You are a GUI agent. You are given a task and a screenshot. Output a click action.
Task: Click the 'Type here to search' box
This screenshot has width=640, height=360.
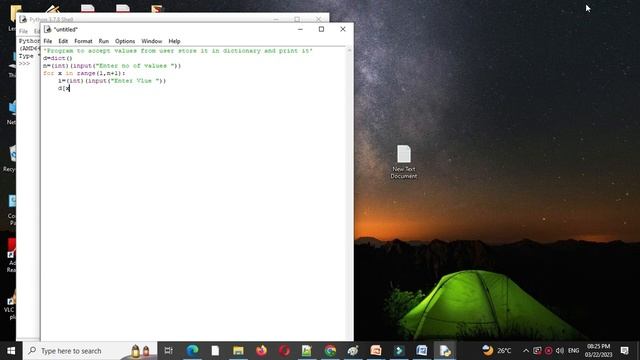coord(90,351)
